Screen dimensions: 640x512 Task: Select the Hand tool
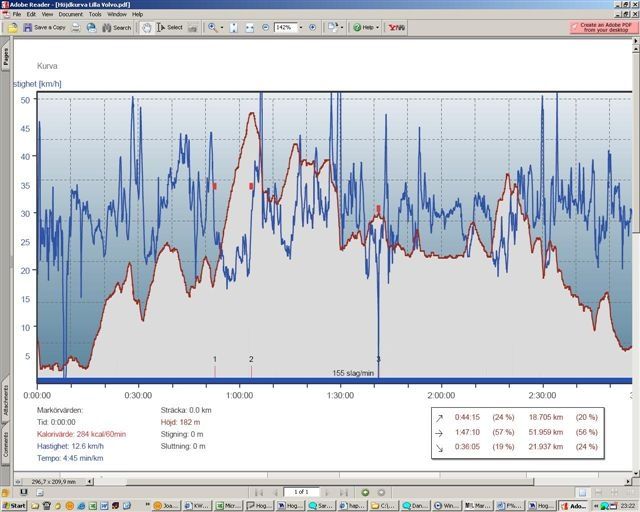(x=147, y=28)
